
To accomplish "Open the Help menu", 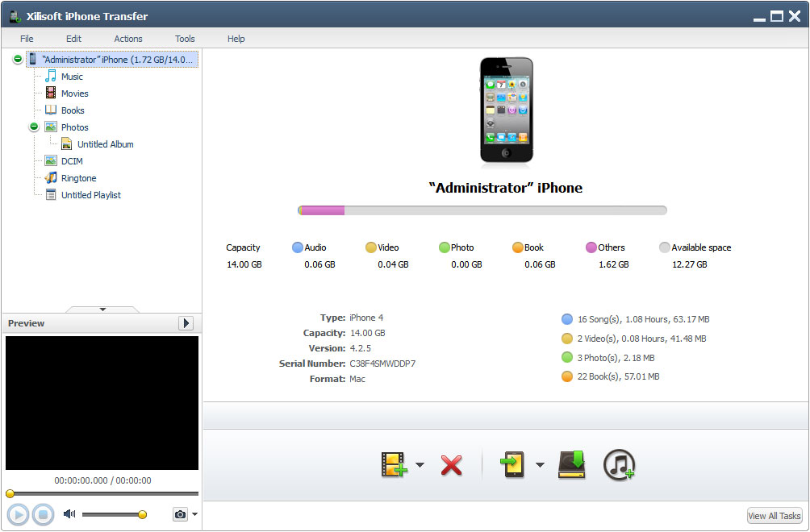I will (x=236, y=39).
